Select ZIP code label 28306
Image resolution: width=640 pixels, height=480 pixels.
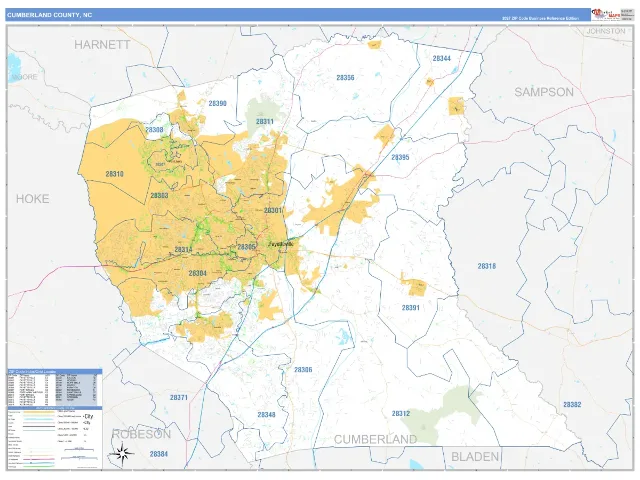303,370
